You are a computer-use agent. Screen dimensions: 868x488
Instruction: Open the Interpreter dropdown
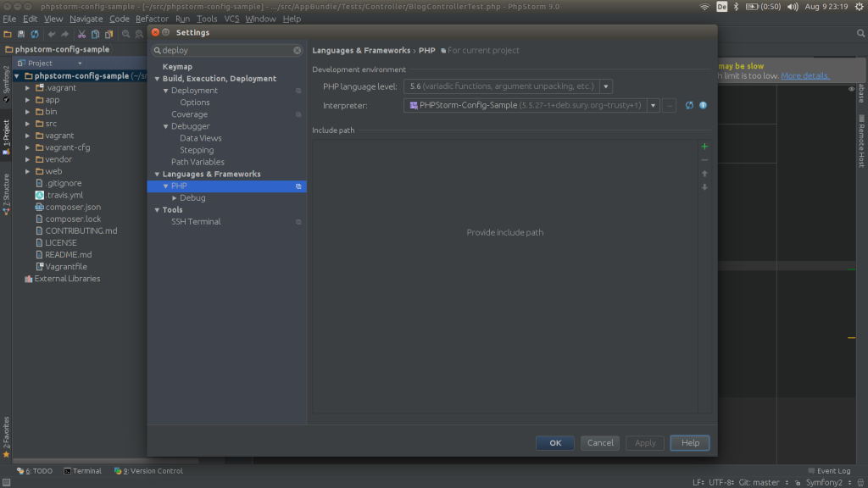click(654, 105)
